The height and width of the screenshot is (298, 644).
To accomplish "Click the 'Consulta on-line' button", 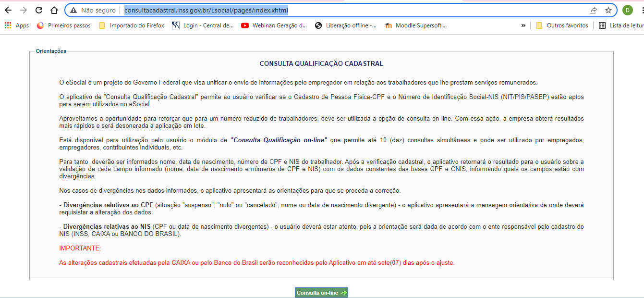I will (321, 292).
